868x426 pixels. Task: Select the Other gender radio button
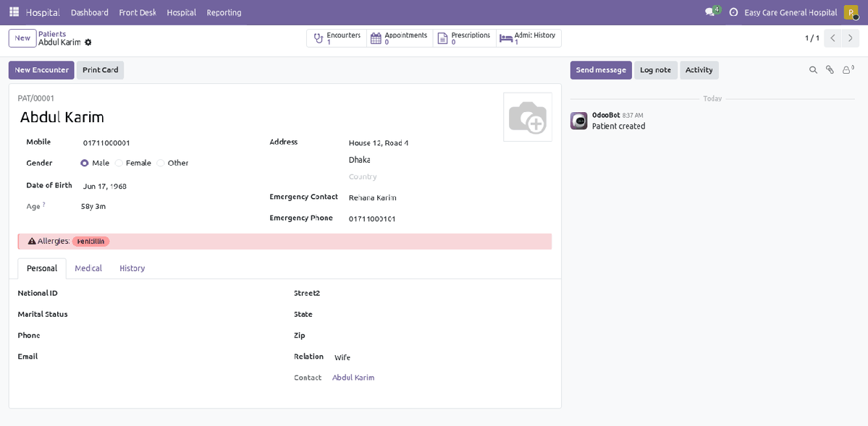pyautogui.click(x=161, y=163)
